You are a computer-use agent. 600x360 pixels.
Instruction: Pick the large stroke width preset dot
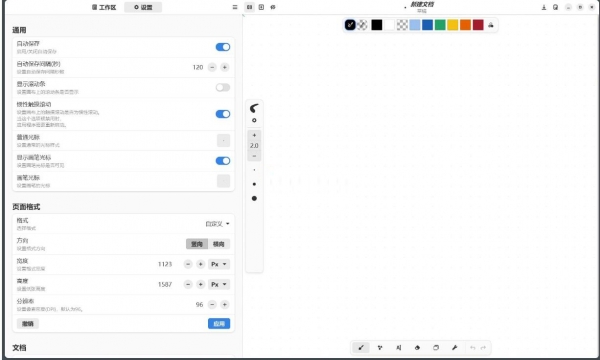pos(254,198)
